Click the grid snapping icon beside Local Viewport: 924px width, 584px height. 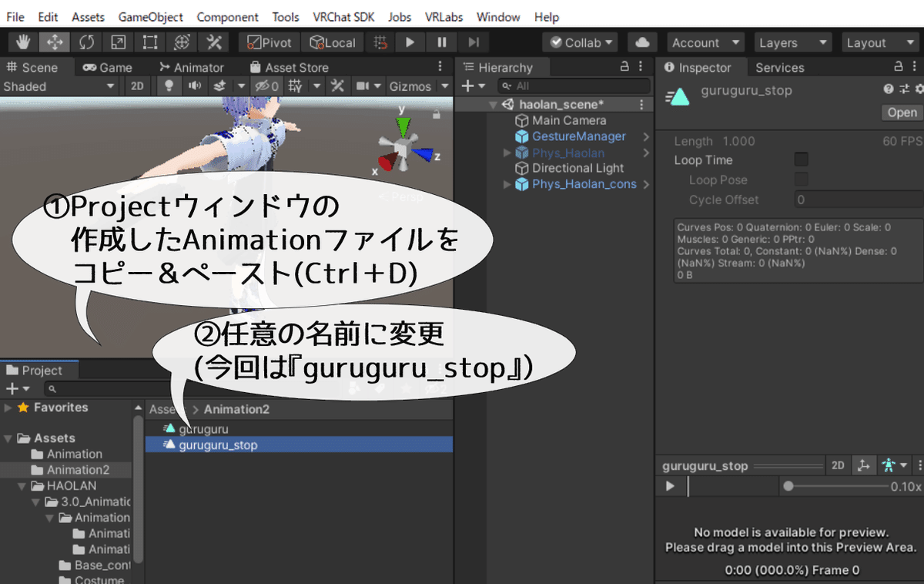pyautogui.click(x=379, y=42)
